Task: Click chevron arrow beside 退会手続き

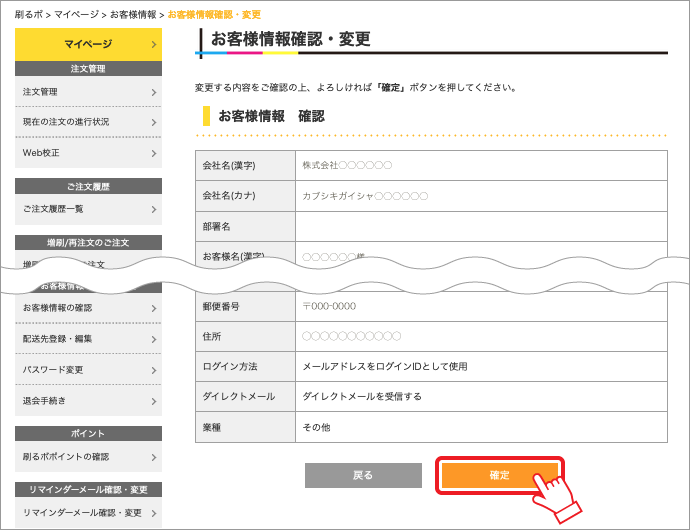Action: pos(154,401)
